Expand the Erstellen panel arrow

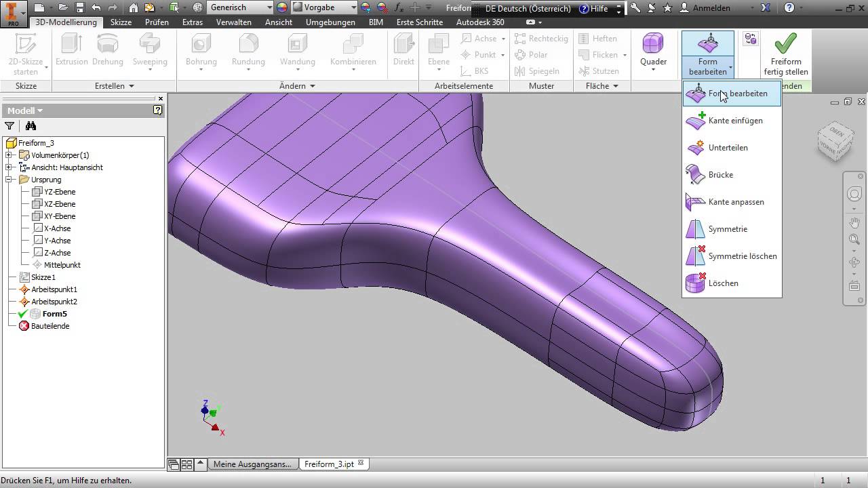point(132,86)
